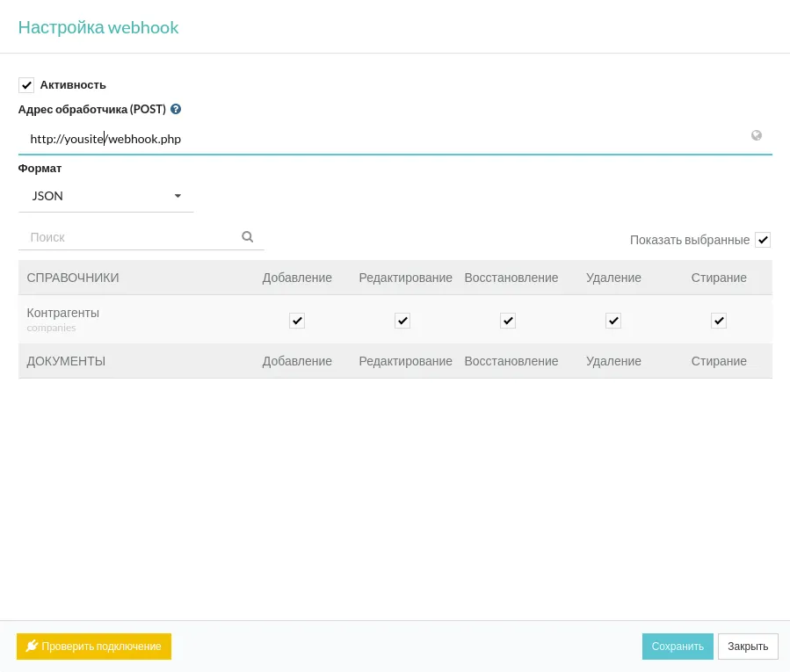Open the Формат JSON dropdown

click(x=105, y=196)
